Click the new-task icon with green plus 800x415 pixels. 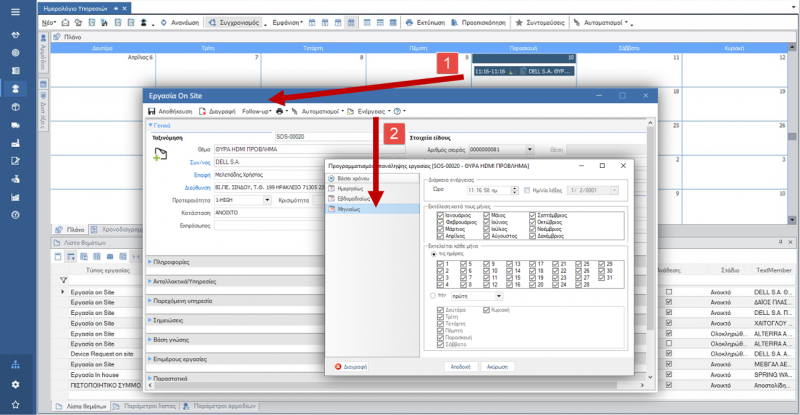click(160, 154)
